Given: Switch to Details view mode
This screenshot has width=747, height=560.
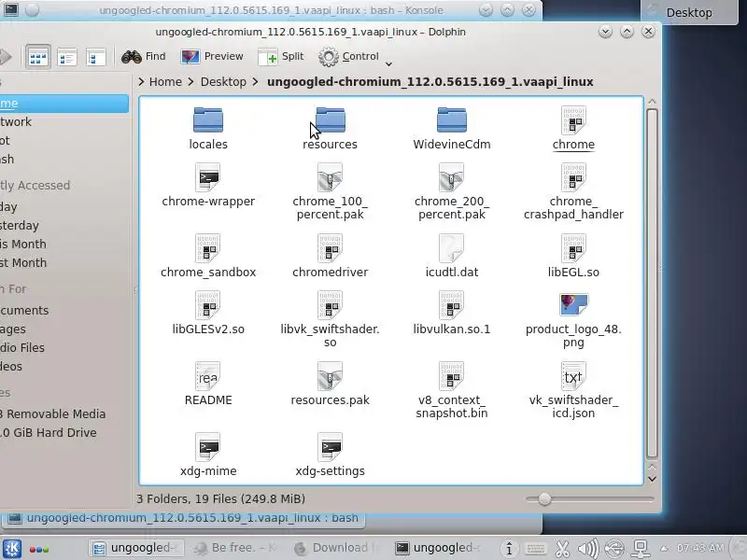Looking at the screenshot, I should (x=96, y=58).
